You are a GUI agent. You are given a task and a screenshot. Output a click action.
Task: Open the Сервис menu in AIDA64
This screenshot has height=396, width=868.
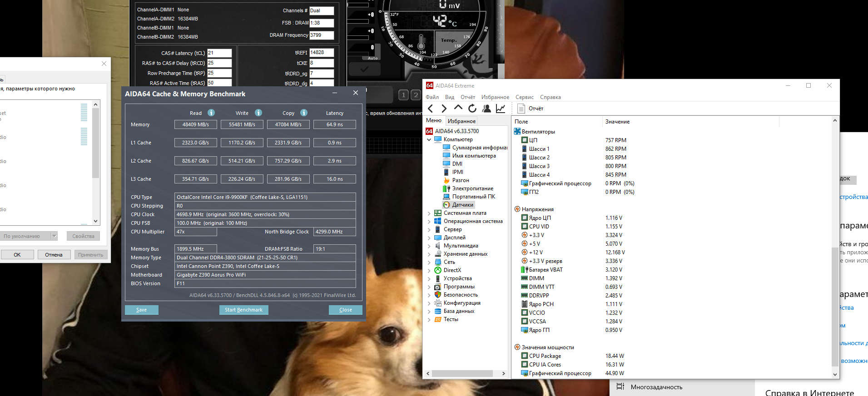coord(525,97)
